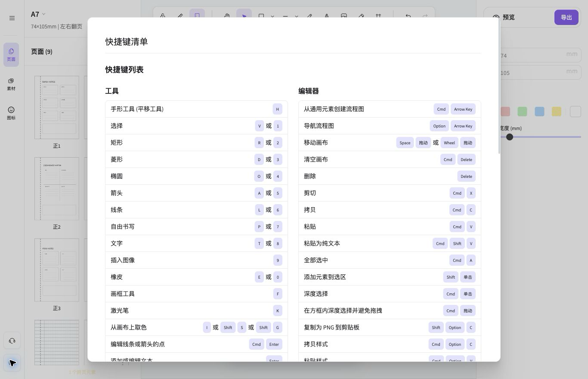Screen dimensions: 588x379
Task: Click the headset support icon
Action: click(12, 341)
